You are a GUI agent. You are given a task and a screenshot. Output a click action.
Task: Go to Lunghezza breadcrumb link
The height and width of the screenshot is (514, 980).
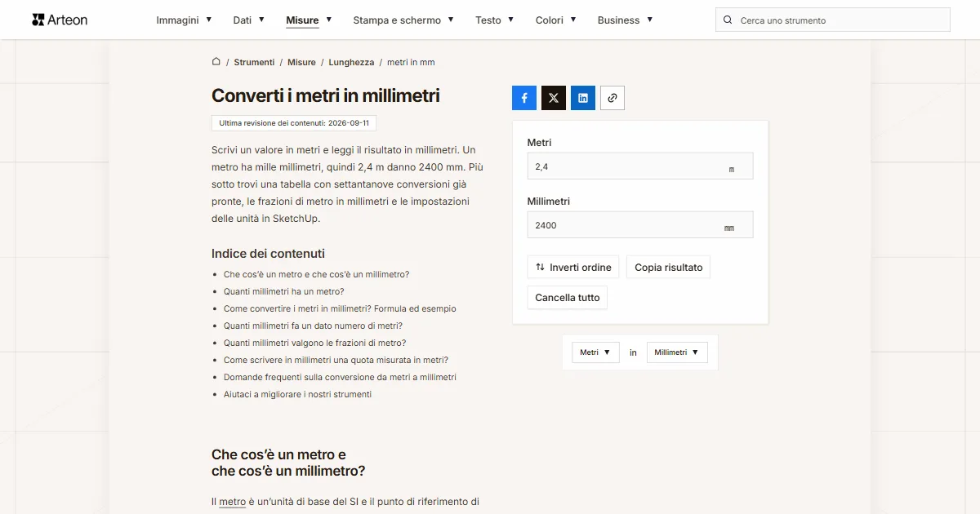coord(351,62)
